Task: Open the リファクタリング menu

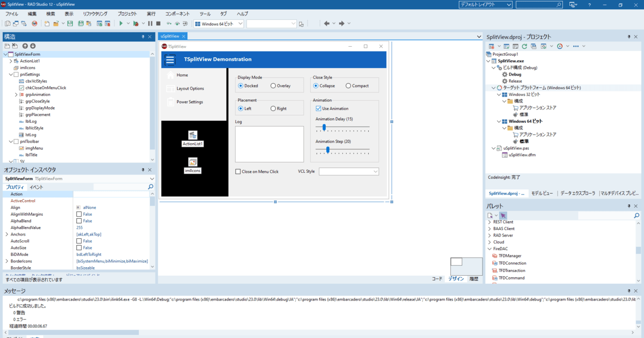Action: 95,13
